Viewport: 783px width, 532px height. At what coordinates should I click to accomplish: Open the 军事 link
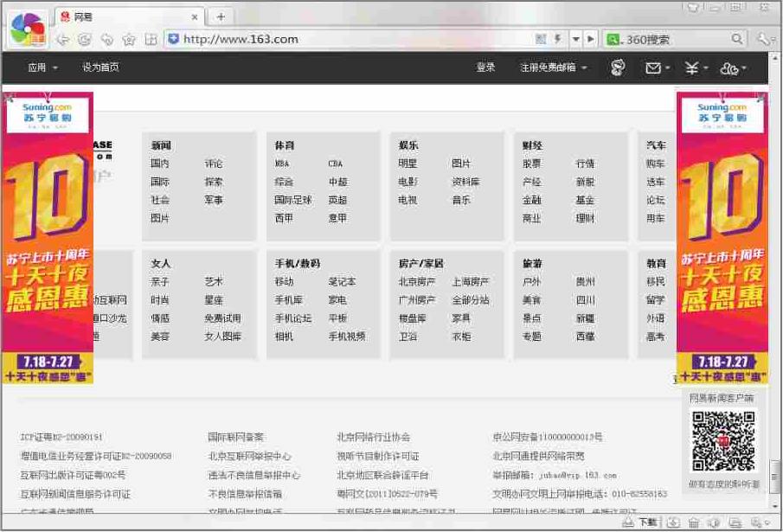[x=214, y=200]
